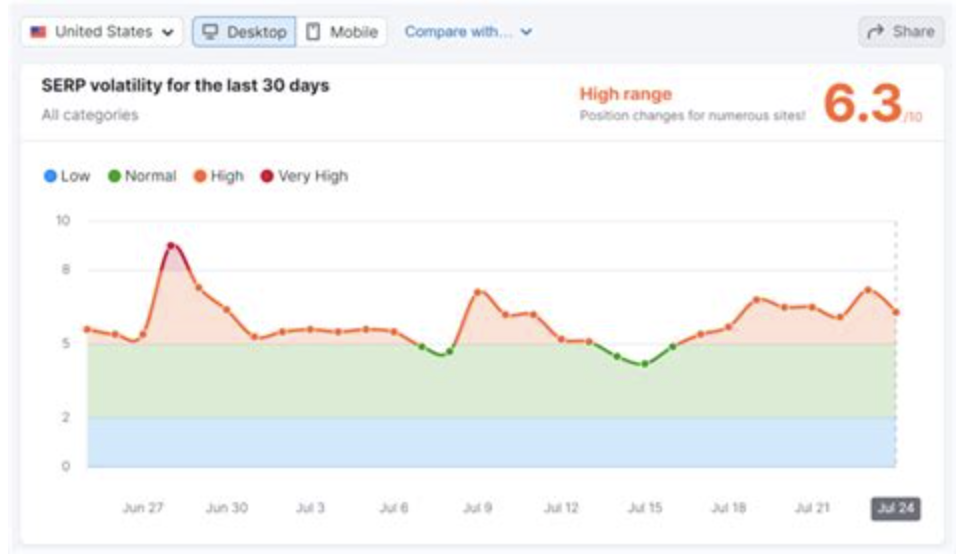Image resolution: width=972 pixels, height=556 pixels.
Task: Click 'Position changes for numerous sites' text
Action: pos(692,116)
